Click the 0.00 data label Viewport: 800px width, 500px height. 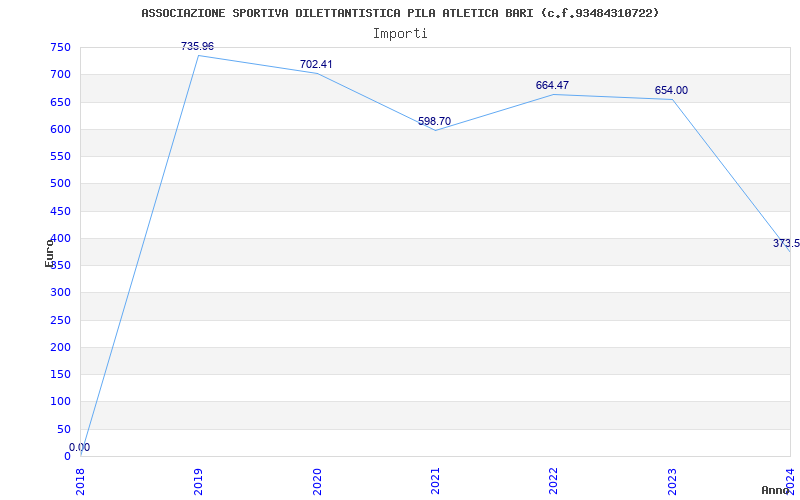pyautogui.click(x=80, y=447)
